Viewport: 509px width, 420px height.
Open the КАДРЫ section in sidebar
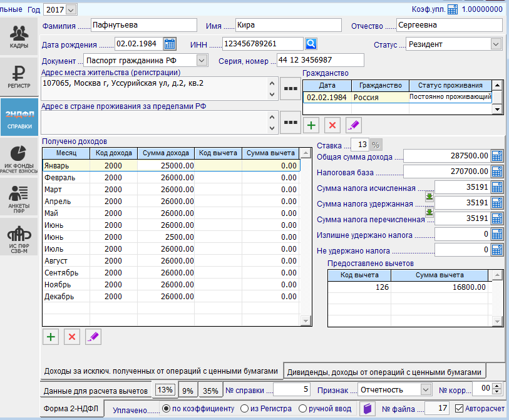point(19,36)
